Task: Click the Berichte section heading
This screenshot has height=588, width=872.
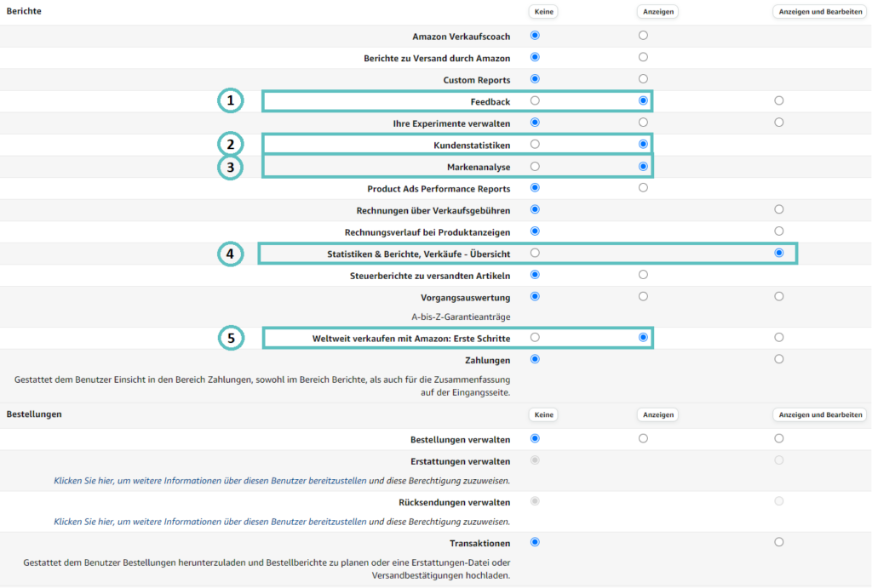Action: [x=24, y=11]
